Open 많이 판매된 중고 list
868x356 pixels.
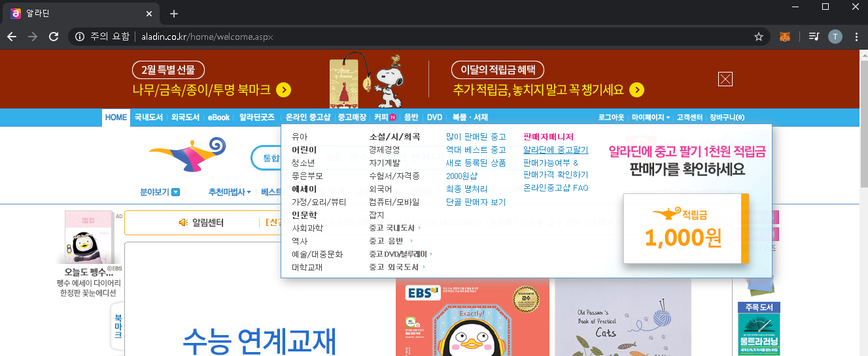point(476,137)
